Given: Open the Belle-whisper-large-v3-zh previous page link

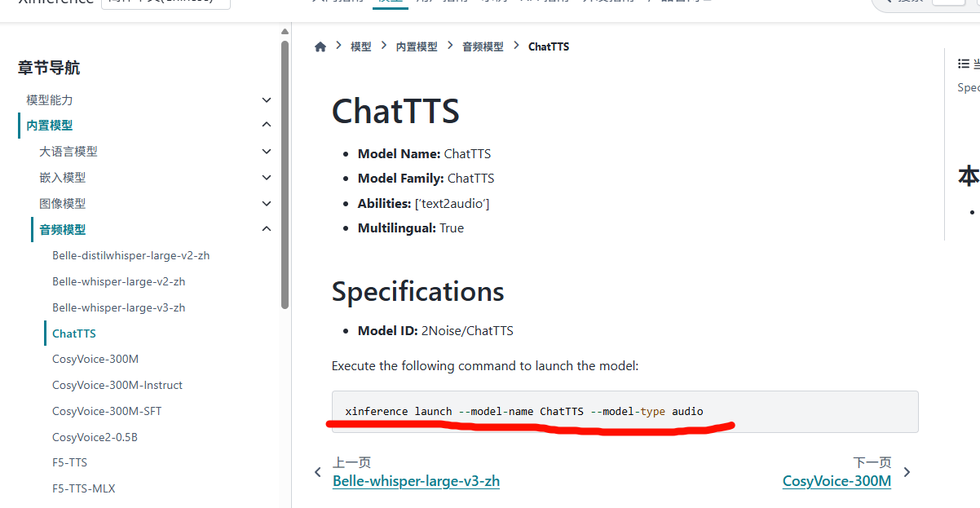Looking at the screenshot, I should click(x=416, y=481).
